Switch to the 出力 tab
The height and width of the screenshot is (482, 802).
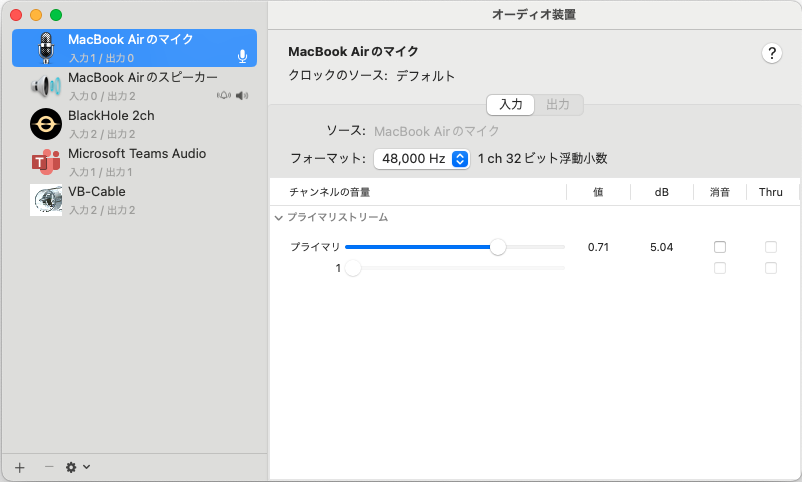click(x=558, y=105)
